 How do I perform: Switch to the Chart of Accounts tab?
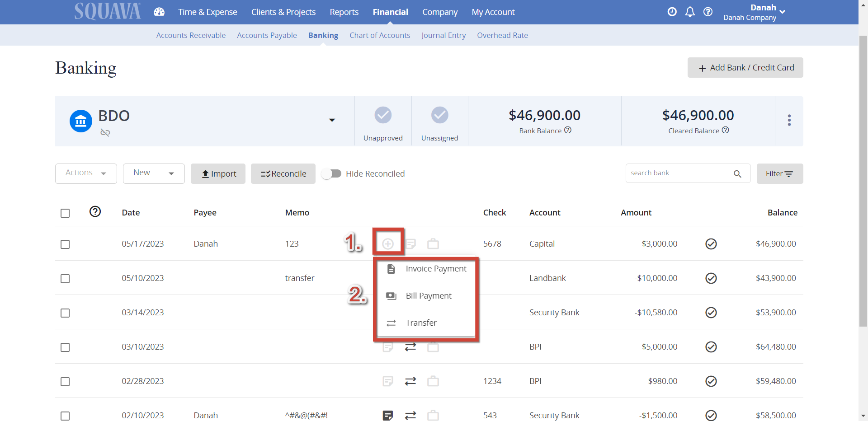[x=380, y=35]
